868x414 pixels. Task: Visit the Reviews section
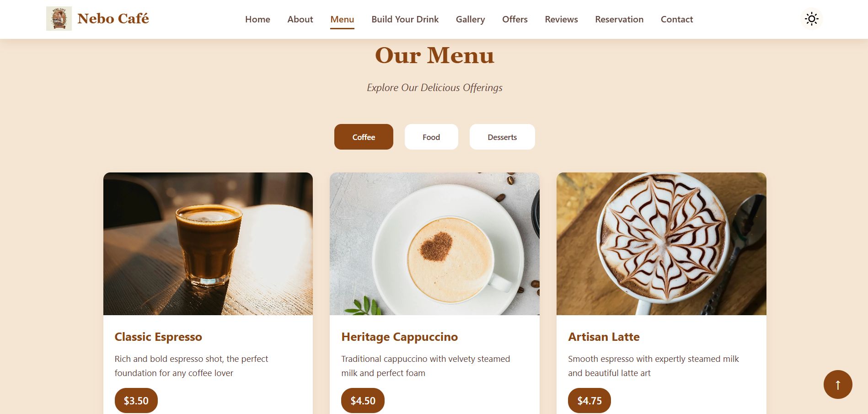coord(561,19)
